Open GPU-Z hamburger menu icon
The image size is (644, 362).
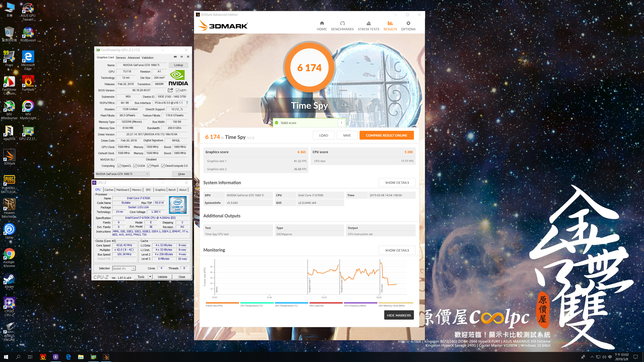point(188,57)
